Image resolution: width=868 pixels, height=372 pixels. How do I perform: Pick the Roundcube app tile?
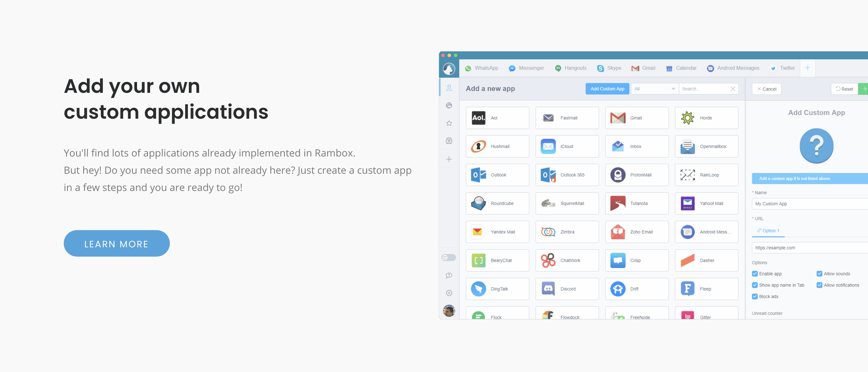(x=497, y=203)
